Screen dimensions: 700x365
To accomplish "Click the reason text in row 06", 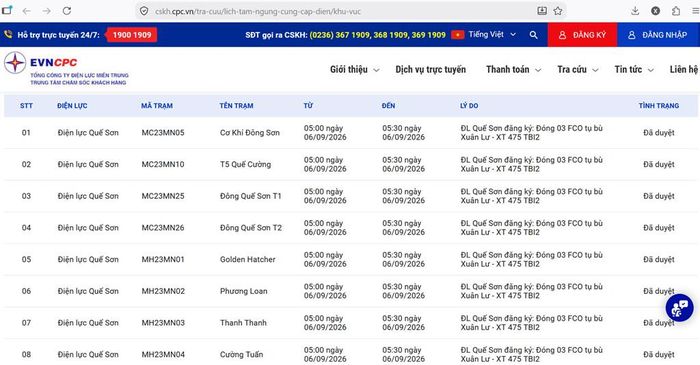I will click(531, 291).
